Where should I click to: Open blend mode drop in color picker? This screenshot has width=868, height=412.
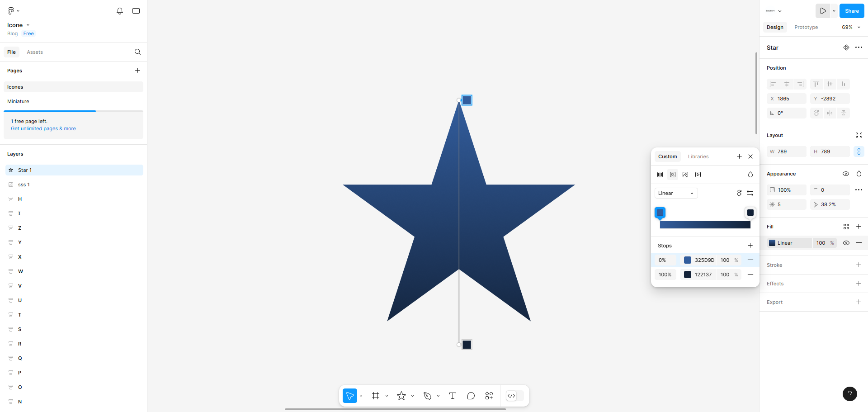tap(750, 175)
